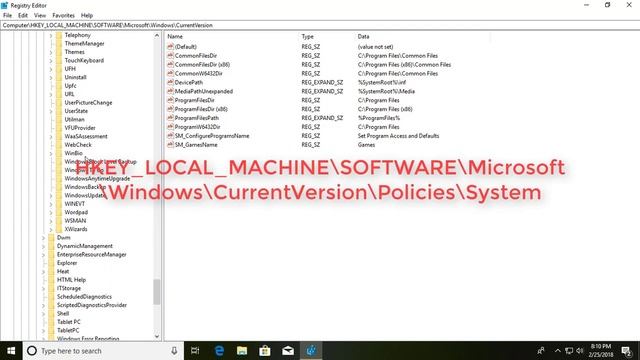Select the MediaPathUnexpanded value name

(204, 91)
